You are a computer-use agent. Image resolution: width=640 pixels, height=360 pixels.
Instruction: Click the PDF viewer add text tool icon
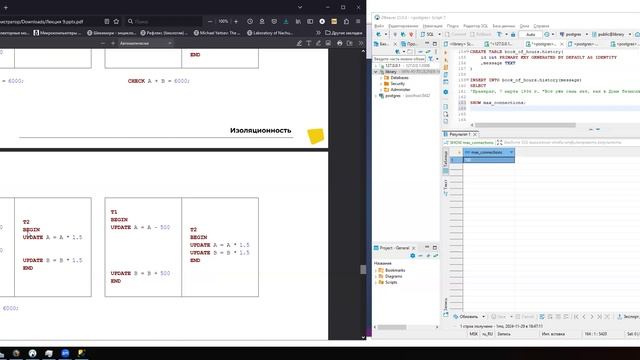(309, 43)
